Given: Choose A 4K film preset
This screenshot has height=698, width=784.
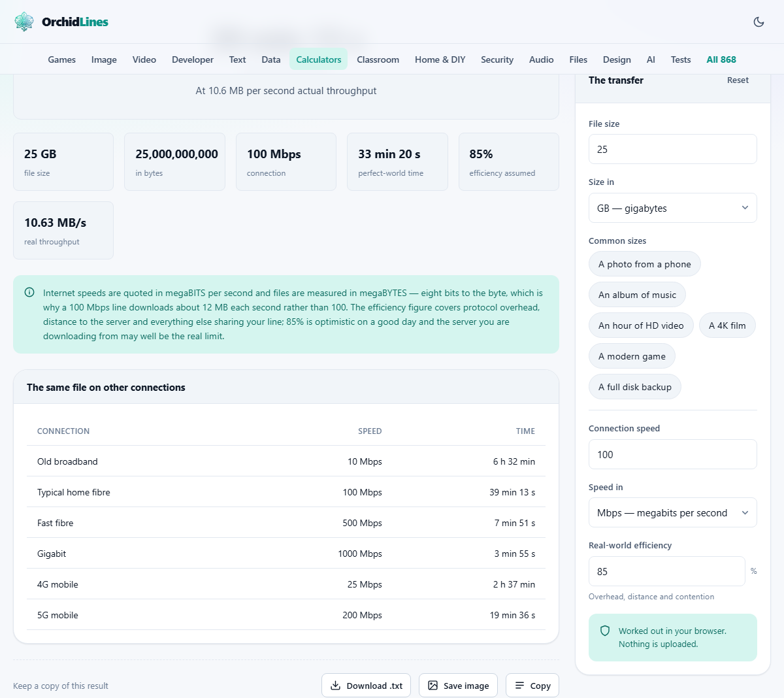Looking at the screenshot, I should (727, 325).
